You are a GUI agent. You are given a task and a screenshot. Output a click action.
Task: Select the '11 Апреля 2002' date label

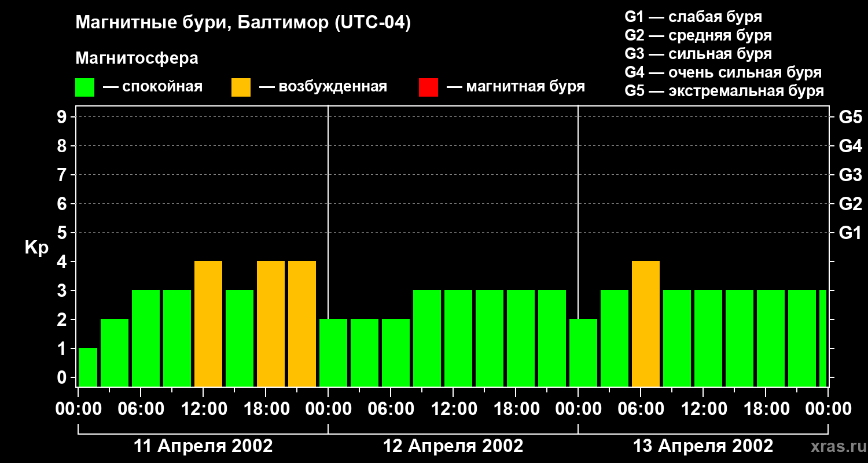click(x=203, y=446)
